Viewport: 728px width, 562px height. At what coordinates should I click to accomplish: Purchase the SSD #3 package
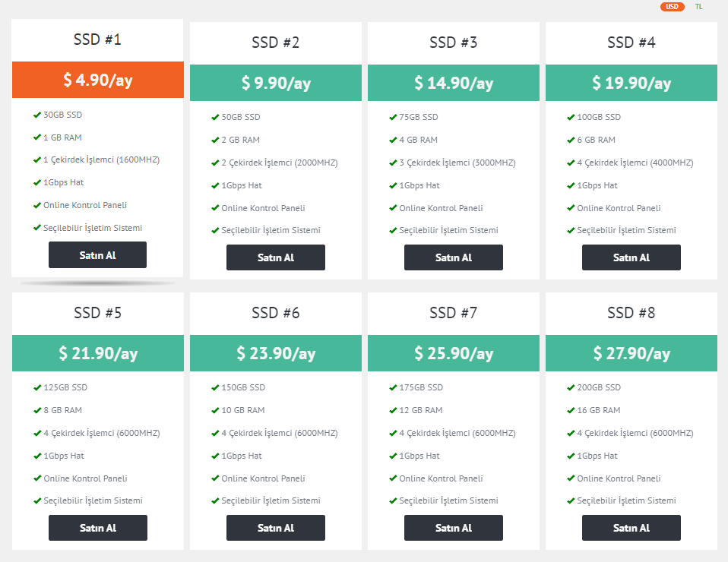coord(454,257)
